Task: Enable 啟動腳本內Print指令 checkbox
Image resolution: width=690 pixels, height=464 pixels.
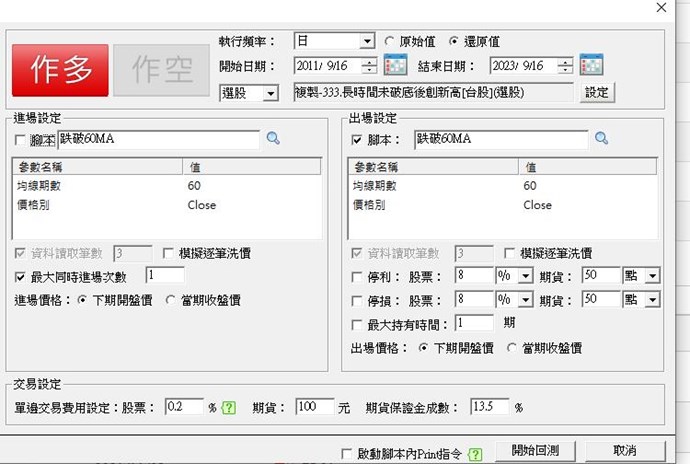Action: [x=346, y=453]
